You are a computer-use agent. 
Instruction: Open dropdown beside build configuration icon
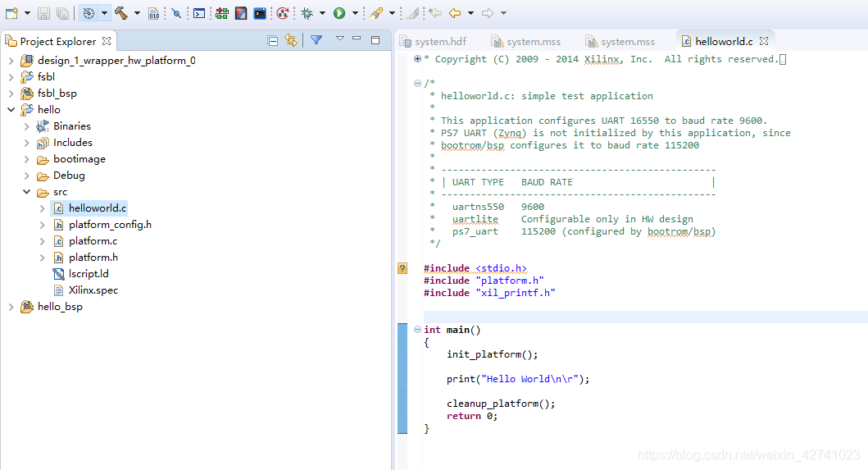coord(104,13)
